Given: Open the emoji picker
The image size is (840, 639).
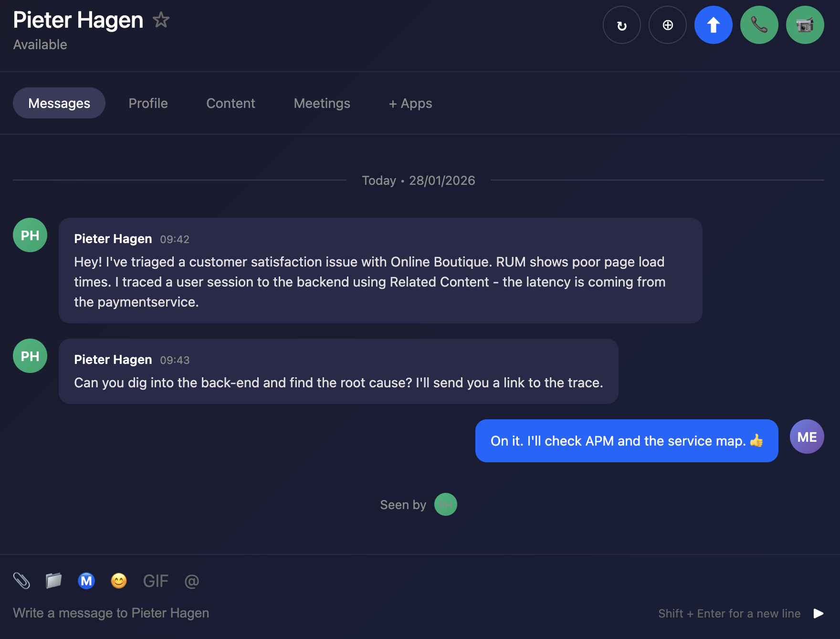Looking at the screenshot, I should point(119,581).
